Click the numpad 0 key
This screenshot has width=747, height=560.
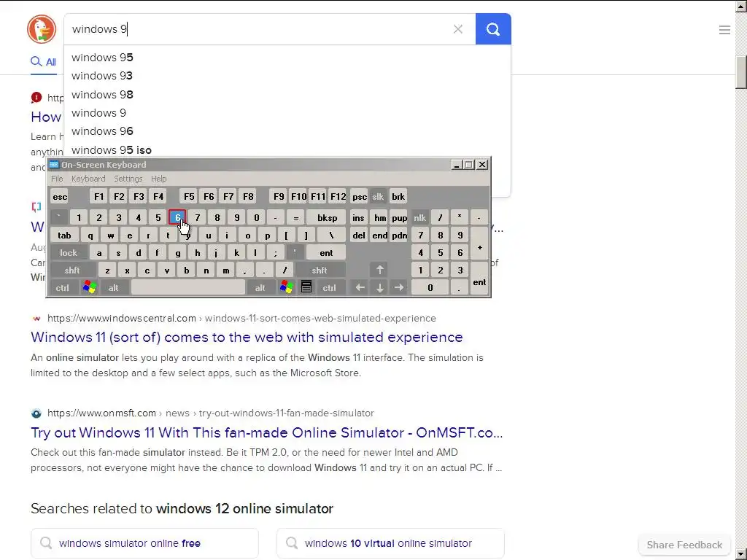pyautogui.click(x=430, y=287)
